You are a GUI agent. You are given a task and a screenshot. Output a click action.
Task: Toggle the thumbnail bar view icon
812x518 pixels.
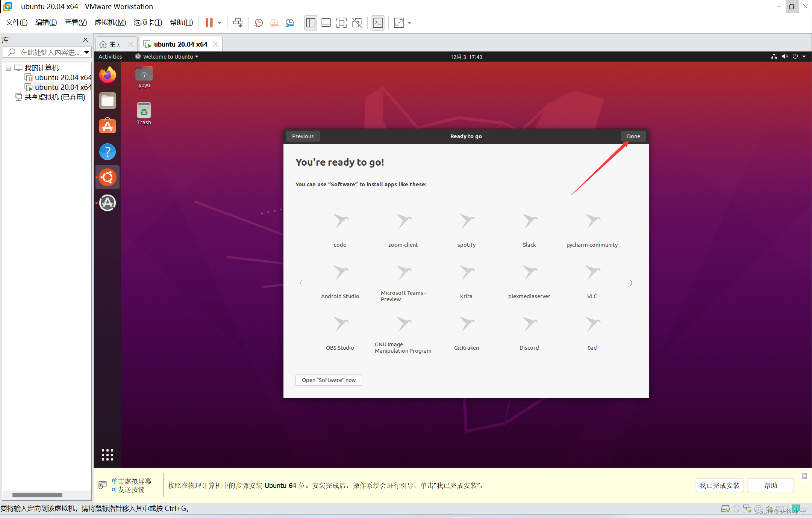pyautogui.click(x=326, y=23)
